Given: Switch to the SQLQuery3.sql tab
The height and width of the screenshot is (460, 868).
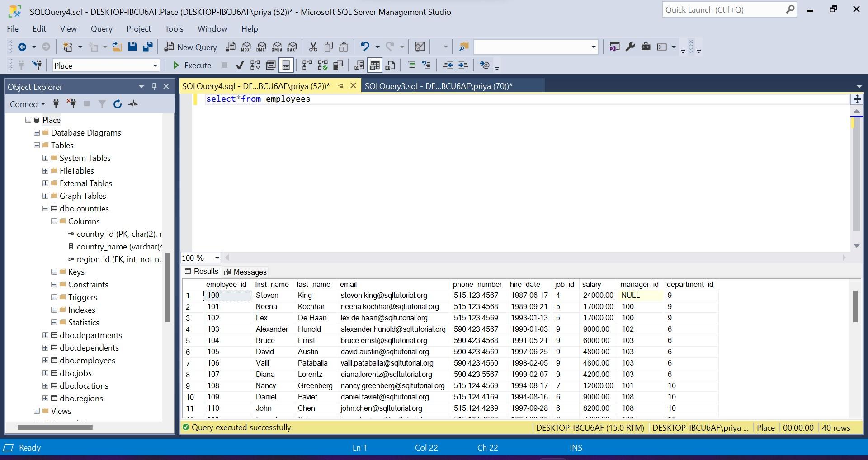Looking at the screenshot, I should [438, 85].
